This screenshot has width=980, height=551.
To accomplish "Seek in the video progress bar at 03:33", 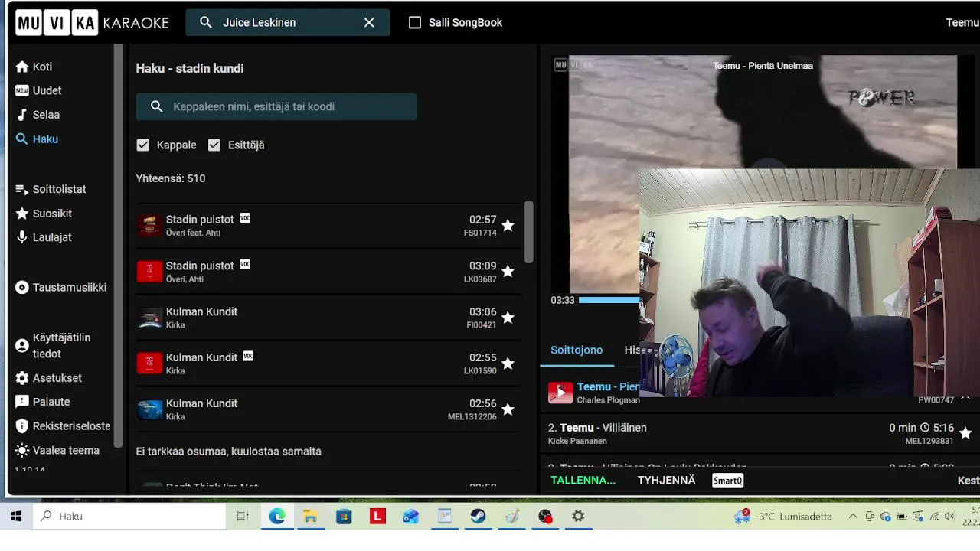I will [x=609, y=300].
